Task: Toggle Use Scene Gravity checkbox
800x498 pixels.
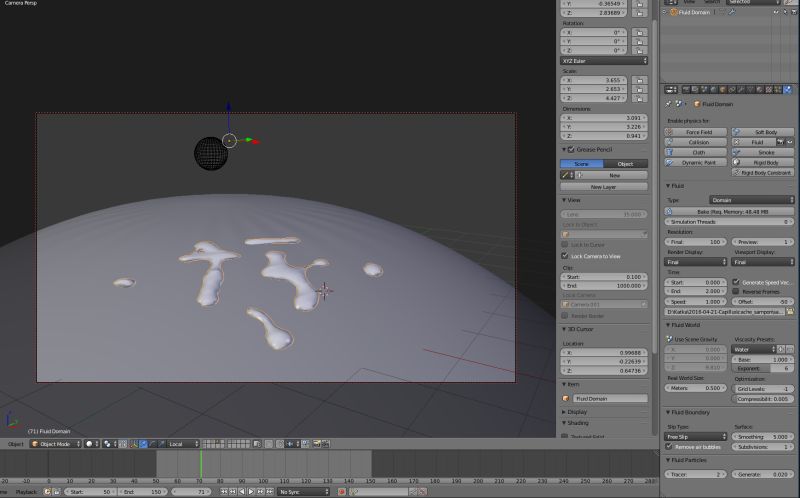Action: tap(669, 339)
